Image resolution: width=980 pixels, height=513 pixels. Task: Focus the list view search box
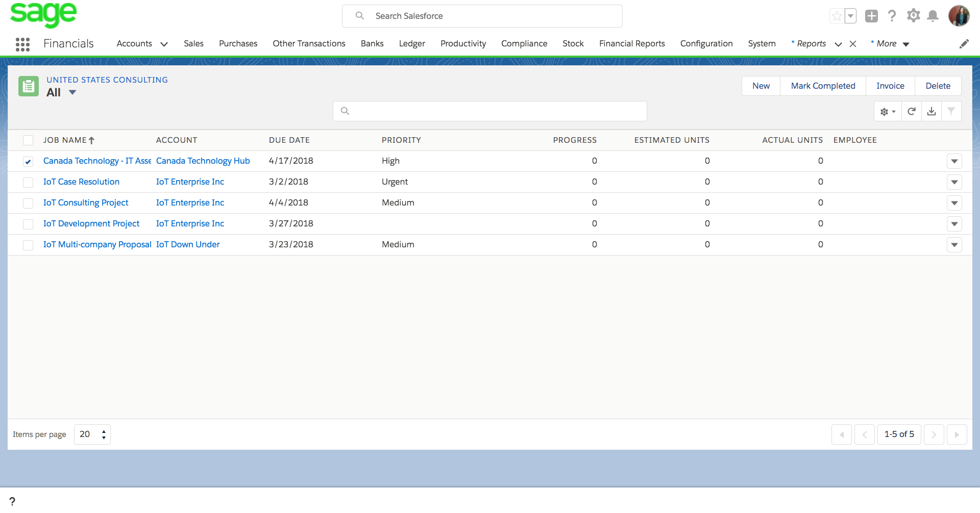pyautogui.click(x=490, y=111)
